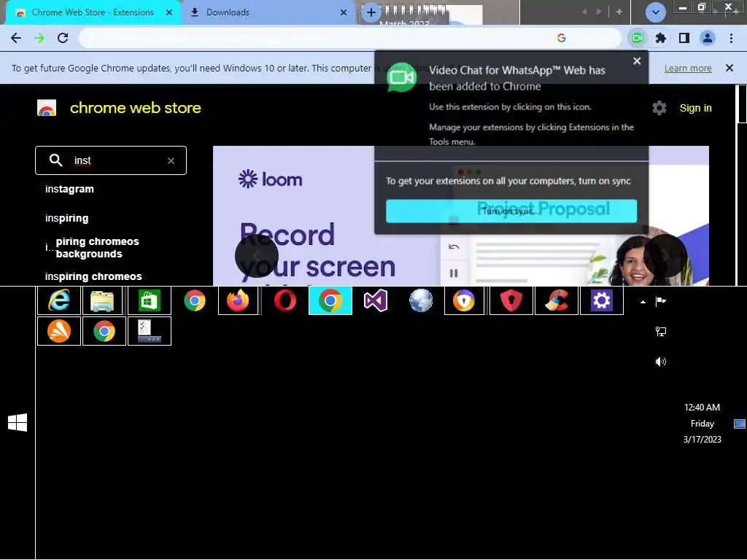This screenshot has height=560, width=747.
Task: Open Chrome's three-dot menu
Action: point(731,38)
